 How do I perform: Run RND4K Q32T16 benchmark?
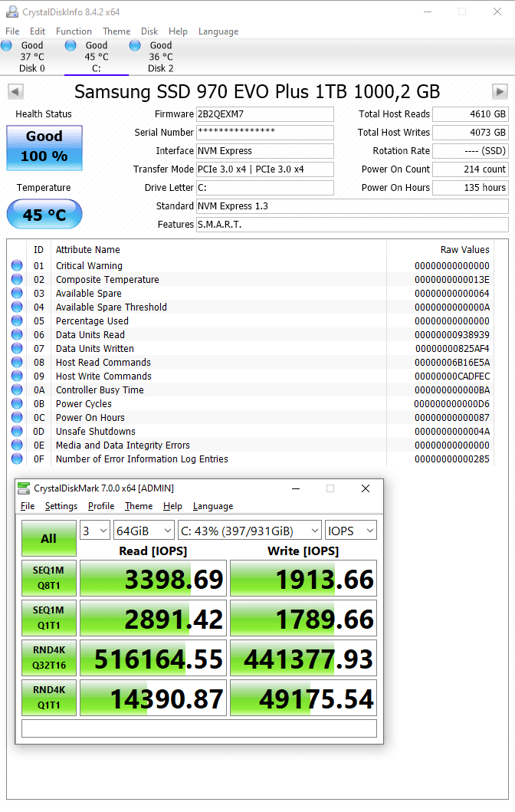48,658
